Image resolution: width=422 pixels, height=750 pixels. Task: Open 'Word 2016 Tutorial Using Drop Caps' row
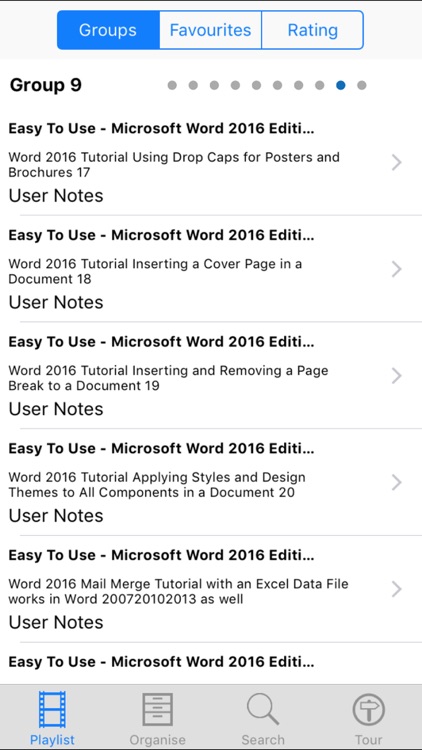211,162
